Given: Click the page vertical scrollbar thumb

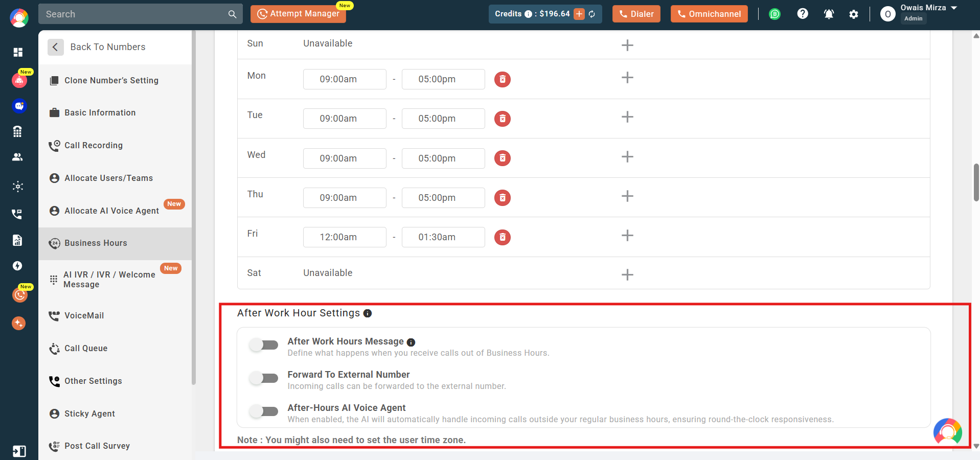Looking at the screenshot, I should [x=976, y=182].
